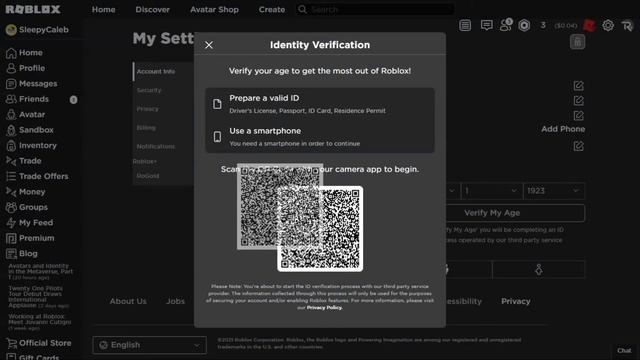Screen dimensions: 640x360
Task: Open the top navigation Home tab
Action: (103, 9)
